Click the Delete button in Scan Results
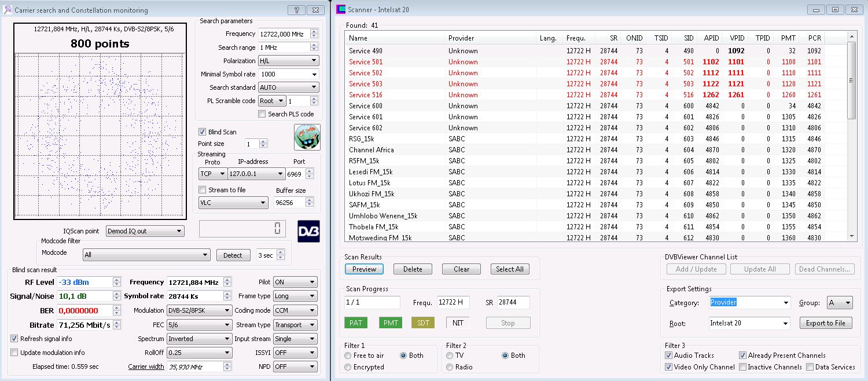This screenshot has height=381, width=868. pos(413,269)
